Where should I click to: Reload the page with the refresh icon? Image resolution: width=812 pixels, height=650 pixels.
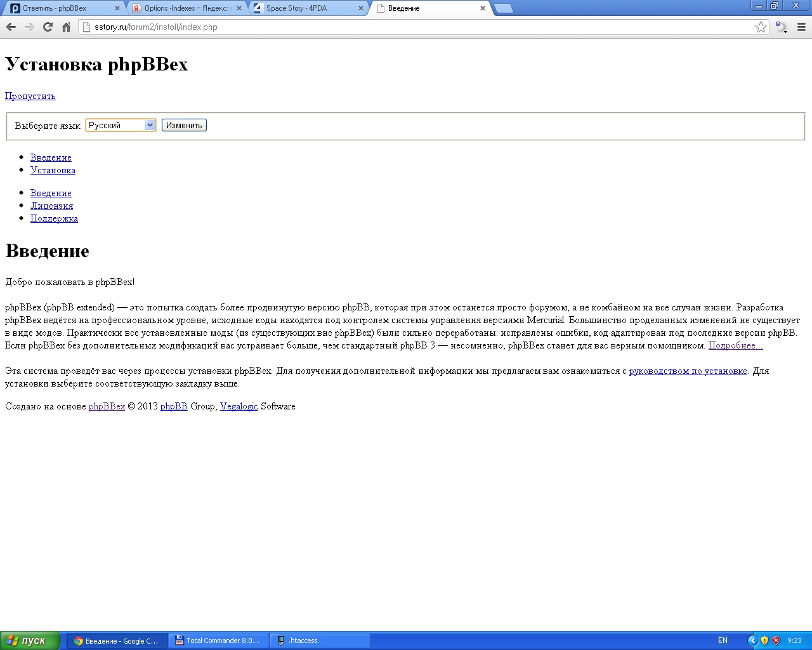tap(48, 27)
